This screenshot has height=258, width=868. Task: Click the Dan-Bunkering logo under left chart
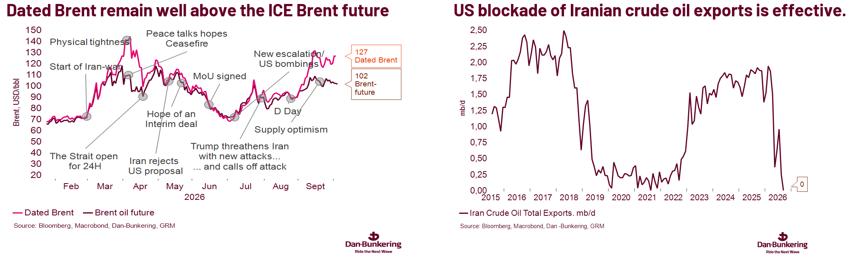point(373,242)
